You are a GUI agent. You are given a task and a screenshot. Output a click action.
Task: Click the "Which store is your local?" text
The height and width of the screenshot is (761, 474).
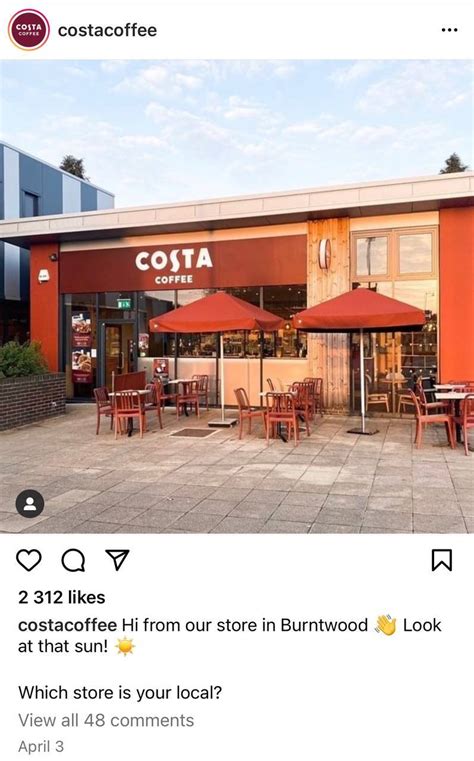pyautogui.click(x=120, y=692)
